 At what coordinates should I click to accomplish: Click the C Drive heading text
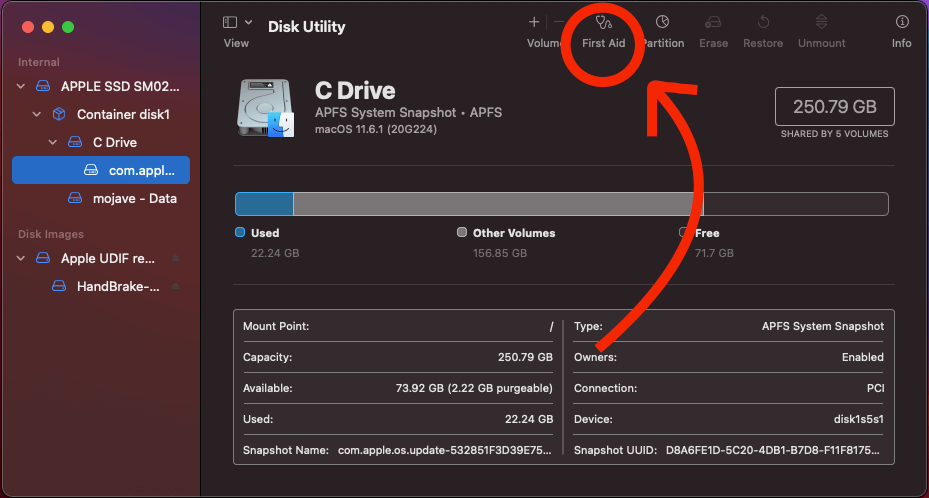point(355,91)
